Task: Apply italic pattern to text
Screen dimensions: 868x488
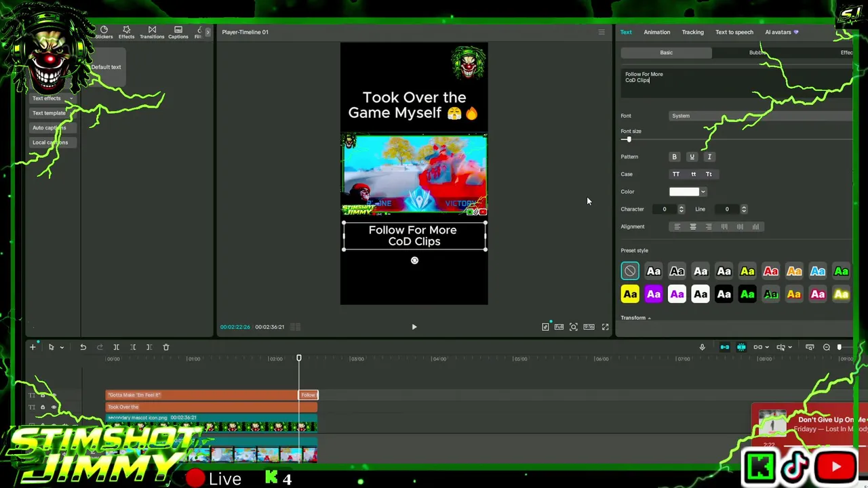Action: pyautogui.click(x=709, y=157)
